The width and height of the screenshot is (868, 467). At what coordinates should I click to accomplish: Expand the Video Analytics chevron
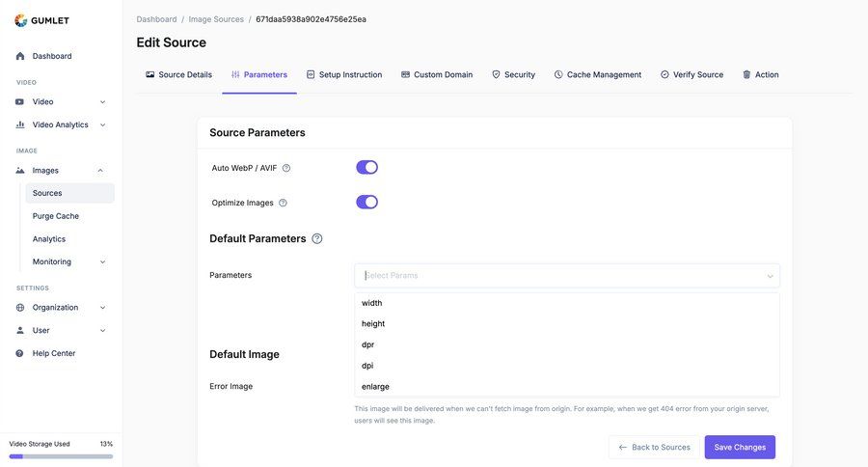pos(102,124)
